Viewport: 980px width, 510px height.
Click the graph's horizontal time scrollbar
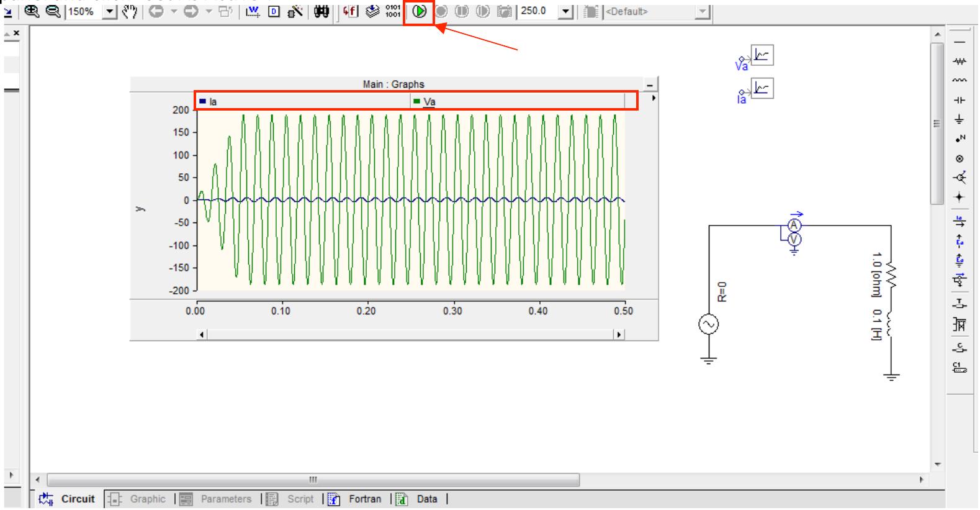point(410,335)
